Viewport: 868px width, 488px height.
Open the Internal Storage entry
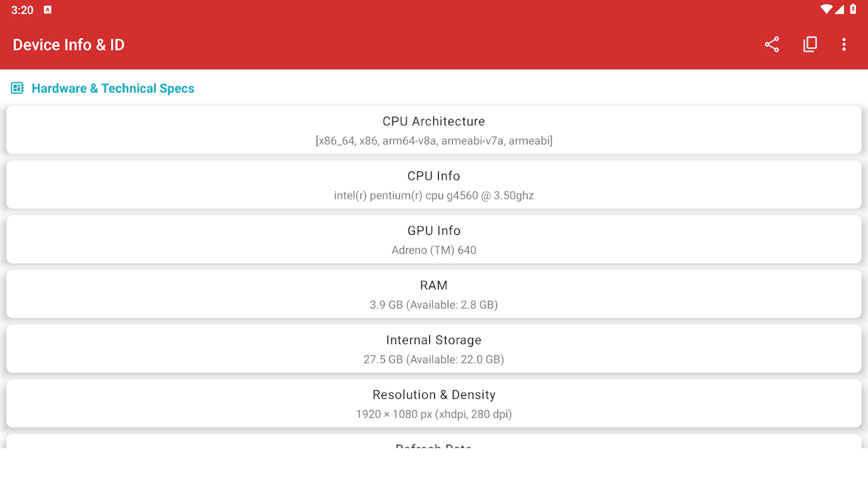coord(433,348)
